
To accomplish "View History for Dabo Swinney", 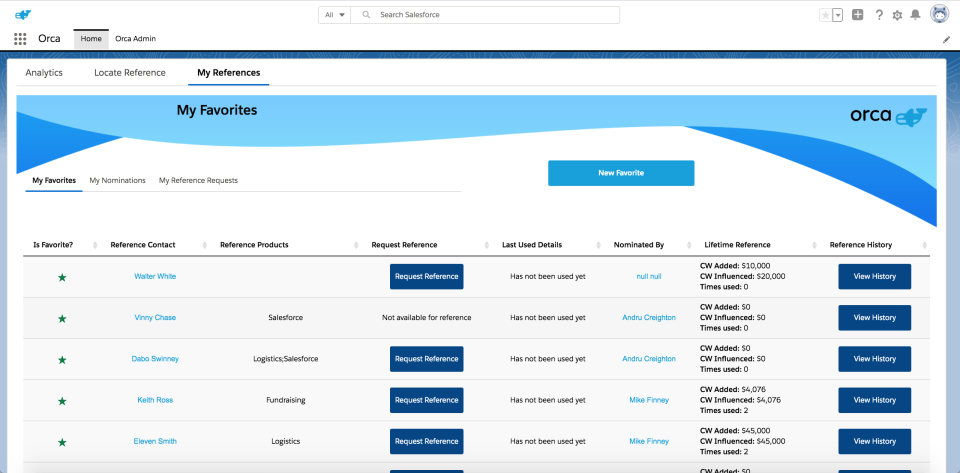I will [874, 359].
